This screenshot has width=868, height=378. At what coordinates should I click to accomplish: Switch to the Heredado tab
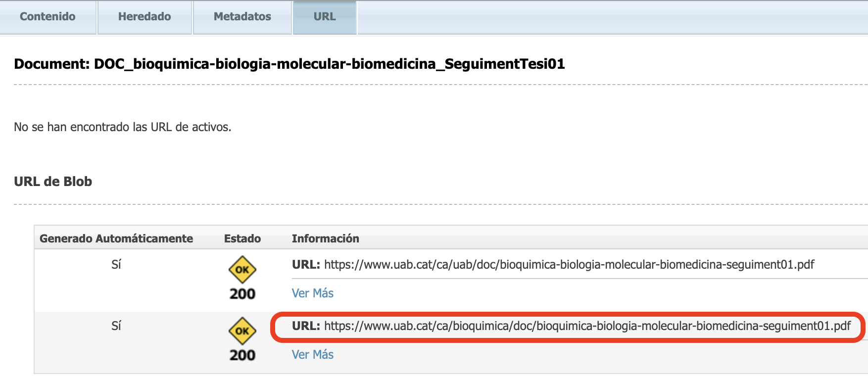click(x=144, y=16)
